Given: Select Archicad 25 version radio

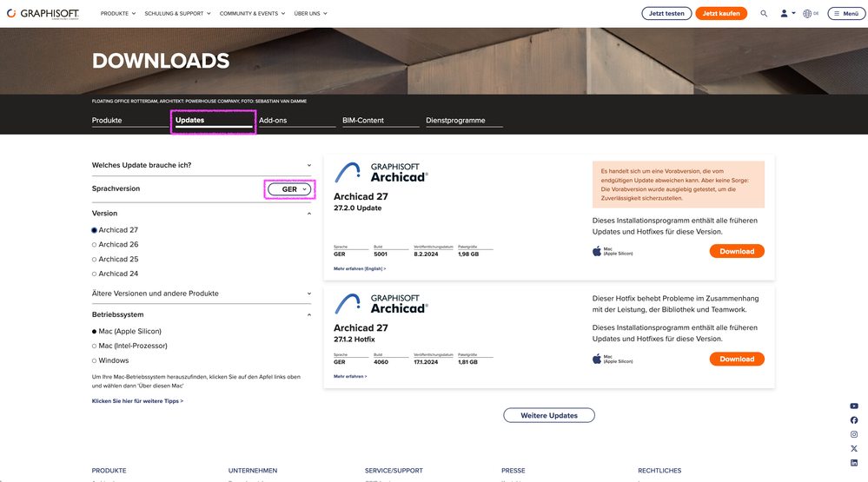Looking at the screenshot, I should (x=94, y=260).
